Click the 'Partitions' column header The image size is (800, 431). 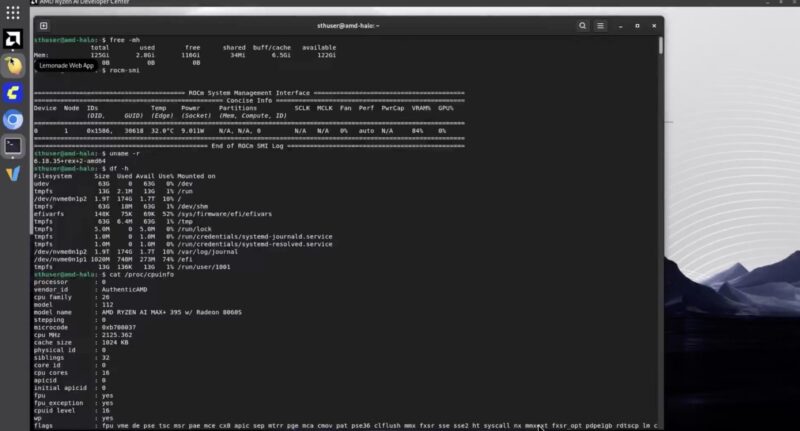pos(238,108)
